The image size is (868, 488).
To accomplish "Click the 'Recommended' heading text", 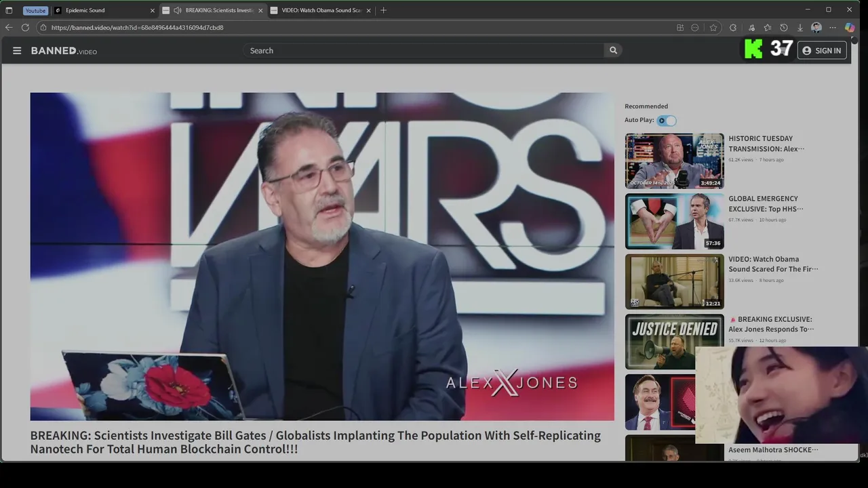I will tap(646, 106).
